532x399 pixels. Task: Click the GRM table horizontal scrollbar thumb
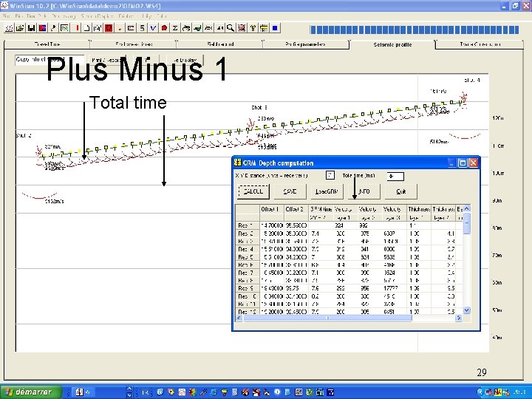click(327, 318)
